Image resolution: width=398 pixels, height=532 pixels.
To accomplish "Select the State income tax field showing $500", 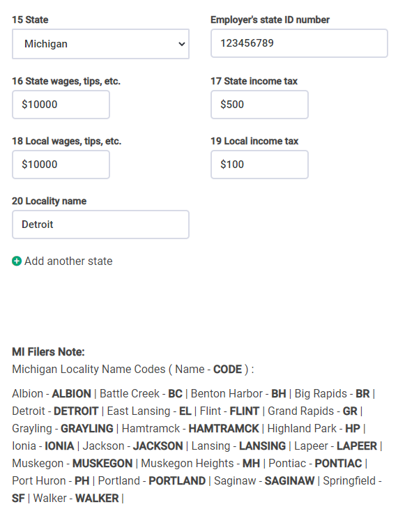I will [259, 105].
